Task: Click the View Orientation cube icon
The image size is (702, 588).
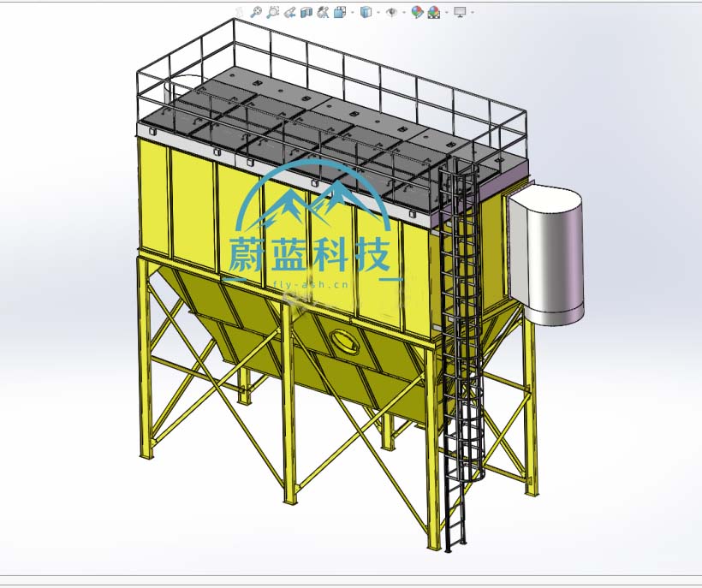Action: tap(340, 12)
